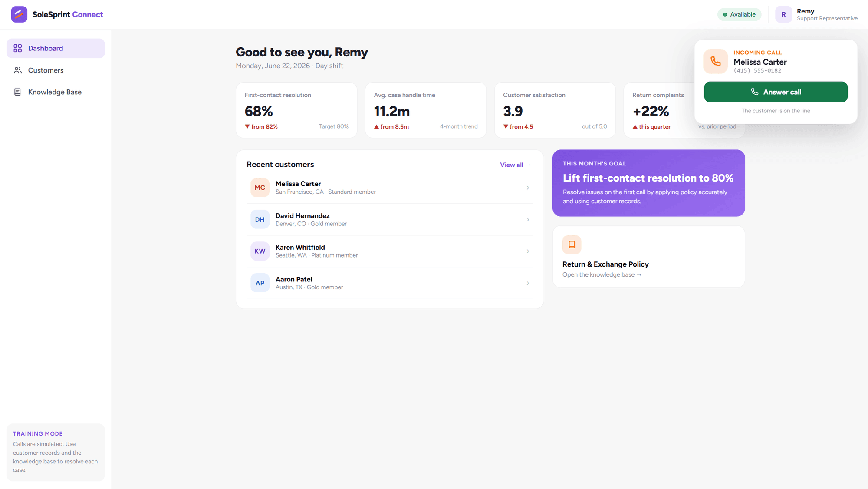
Task: Click the Knowledge Base document icon
Action: pos(18,92)
